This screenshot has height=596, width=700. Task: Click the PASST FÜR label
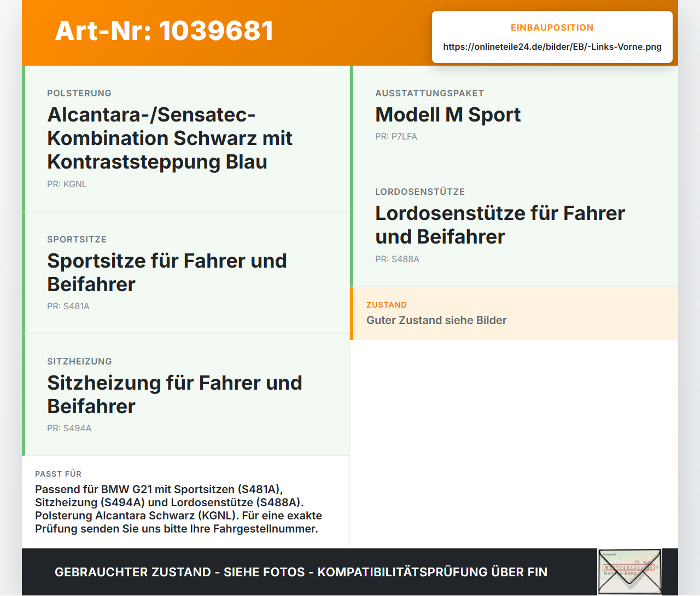[58, 474]
